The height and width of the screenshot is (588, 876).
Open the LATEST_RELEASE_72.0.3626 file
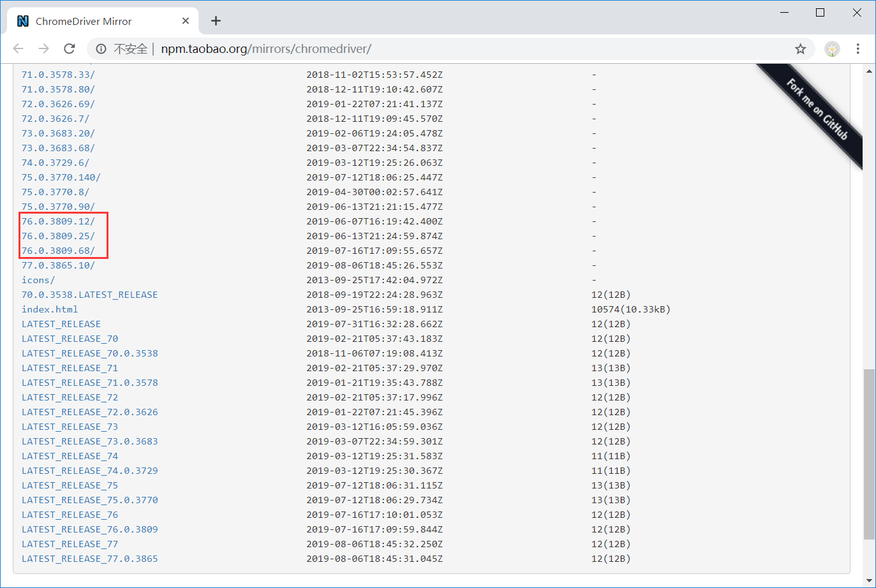pos(89,412)
